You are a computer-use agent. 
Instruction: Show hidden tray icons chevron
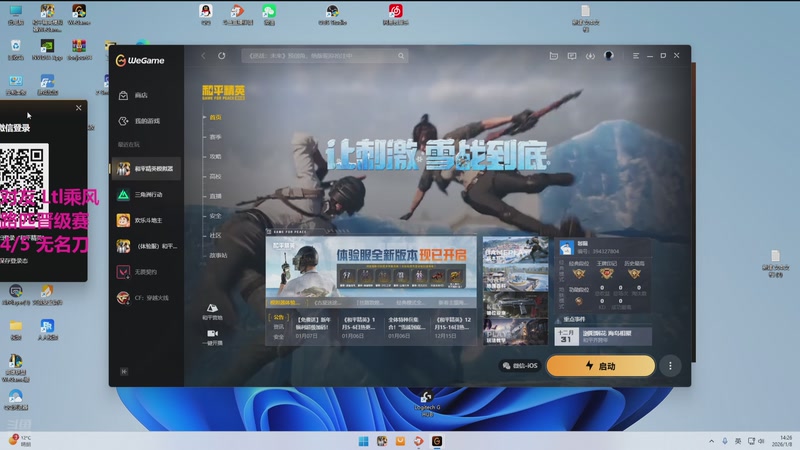tap(711, 441)
